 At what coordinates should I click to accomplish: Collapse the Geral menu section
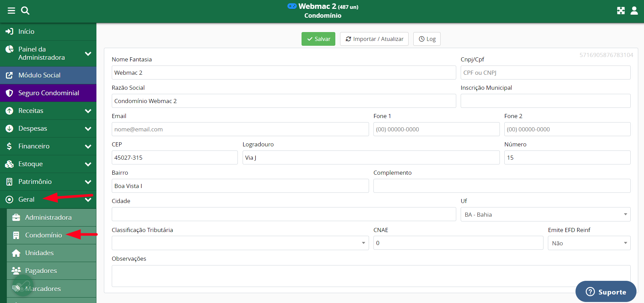click(88, 200)
